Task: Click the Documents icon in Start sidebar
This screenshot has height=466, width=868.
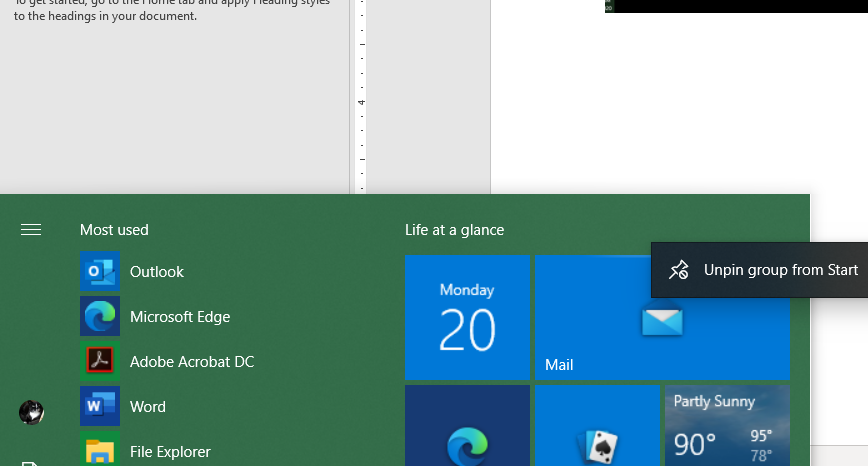Action: pos(31,464)
